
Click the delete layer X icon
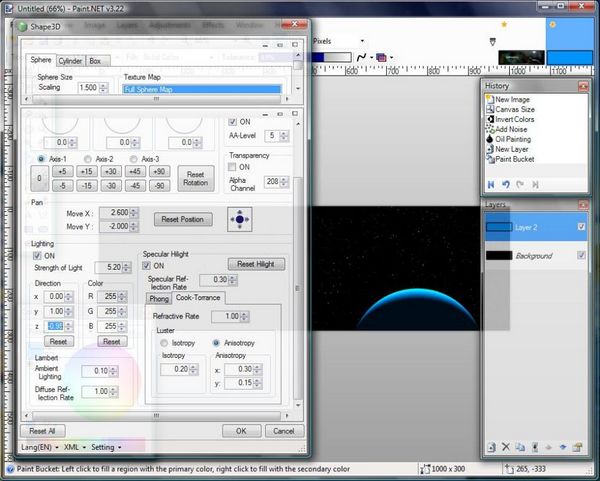506,447
